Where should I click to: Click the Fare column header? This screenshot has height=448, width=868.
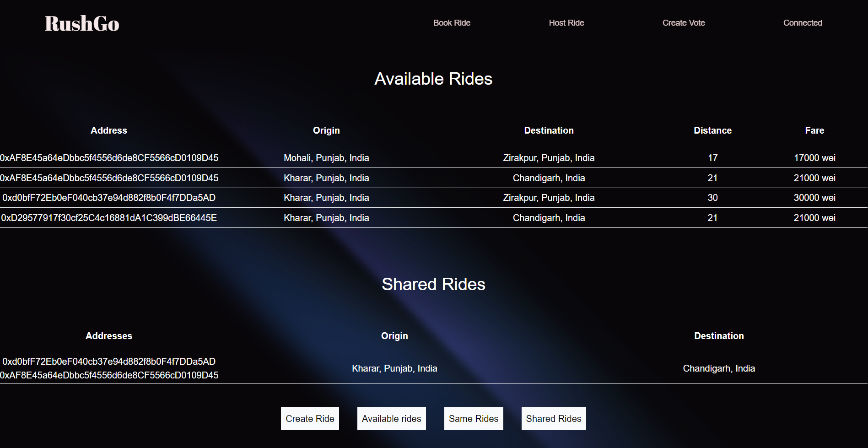pyautogui.click(x=814, y=130)
